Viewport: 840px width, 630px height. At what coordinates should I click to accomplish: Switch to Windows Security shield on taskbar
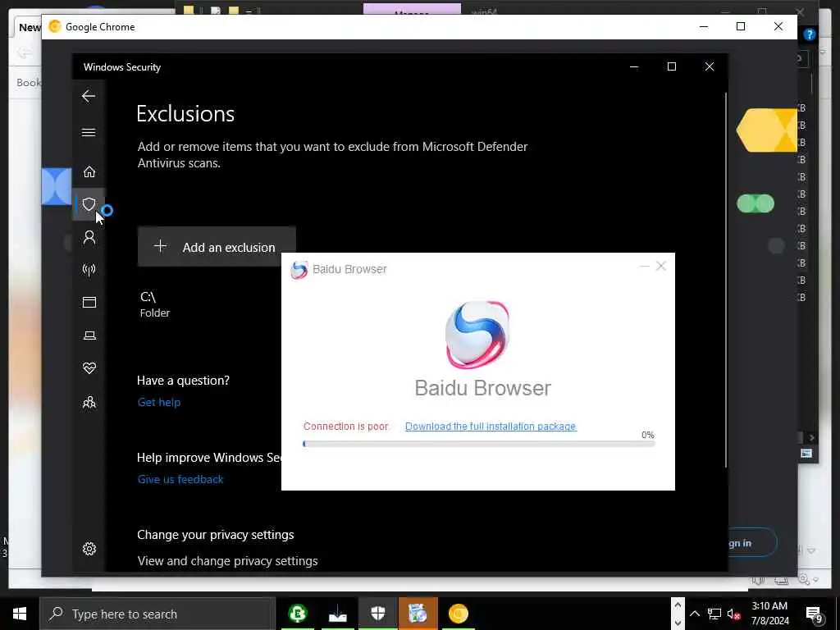point(377,614)
